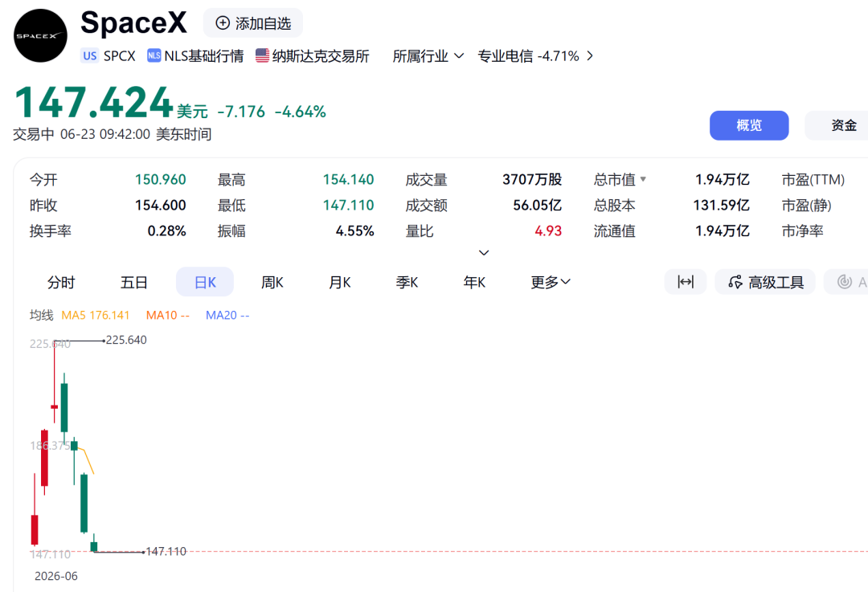Click 振幅 value 4.55%
Screen dimensions: 868x592
coord(355,231)
